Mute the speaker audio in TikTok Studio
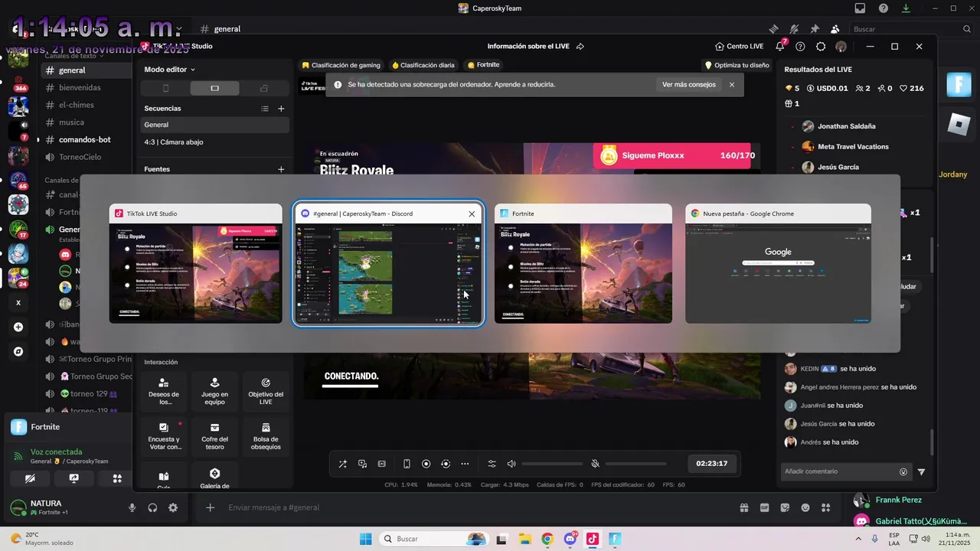The height and width of the screenshot is (551, 980). 511,464
